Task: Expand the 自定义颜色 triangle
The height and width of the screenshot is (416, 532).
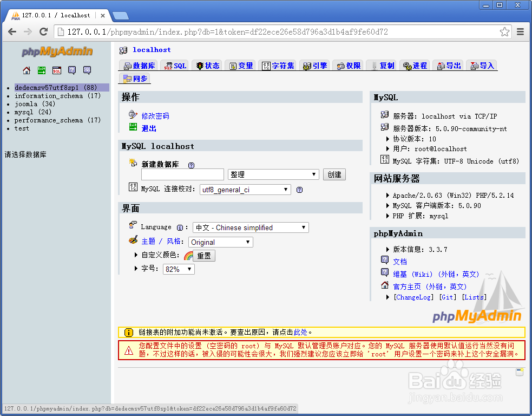Action: point(136,255)
